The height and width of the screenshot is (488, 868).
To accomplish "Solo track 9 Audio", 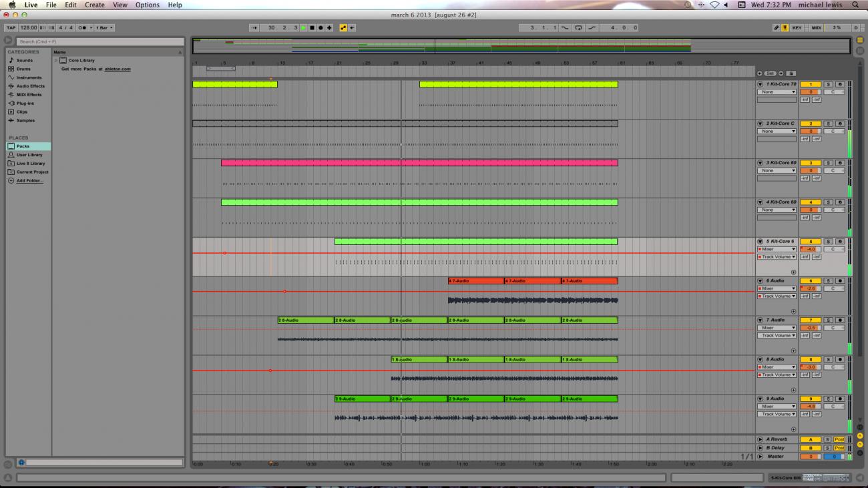I will point(828,399).
